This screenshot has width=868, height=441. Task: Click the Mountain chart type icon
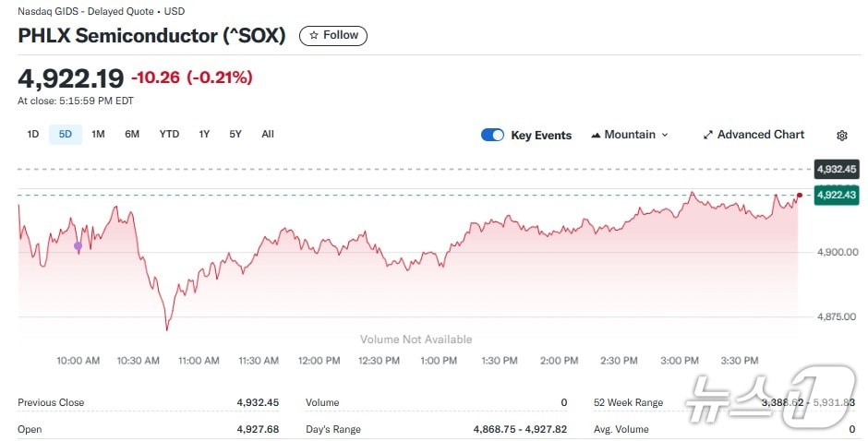click(596, 135)
